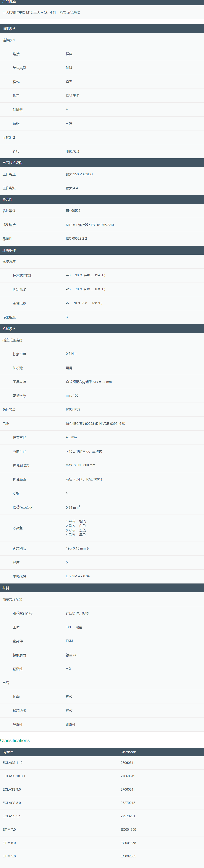Click the 最大 250 V AC/DC value
This screenshot has width=204, height=868.
click(x=79, y=174)
